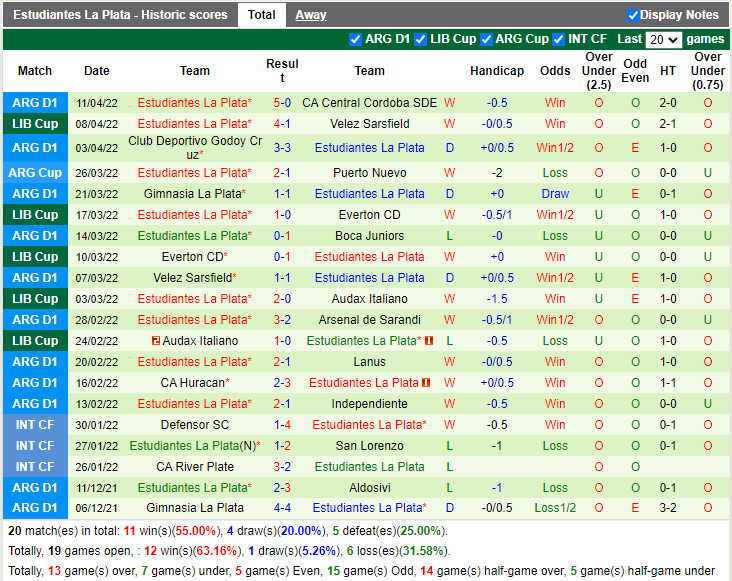732x581 pixels.
Task: Click the LIB Cup badge for 08/04/22 match
Action: 35,124
